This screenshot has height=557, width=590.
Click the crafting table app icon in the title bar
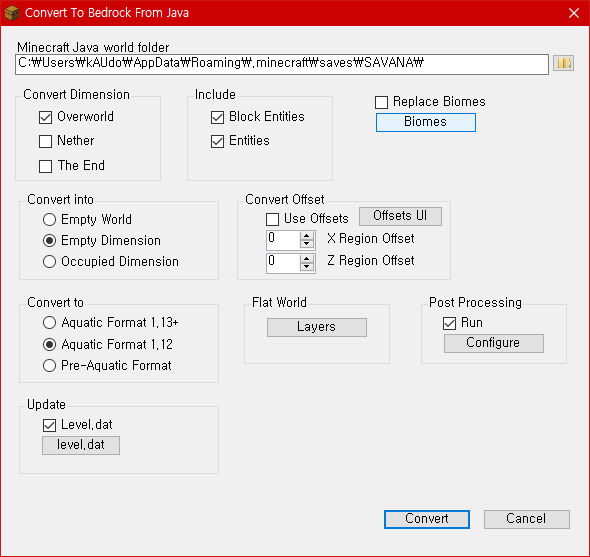[12, 13]
